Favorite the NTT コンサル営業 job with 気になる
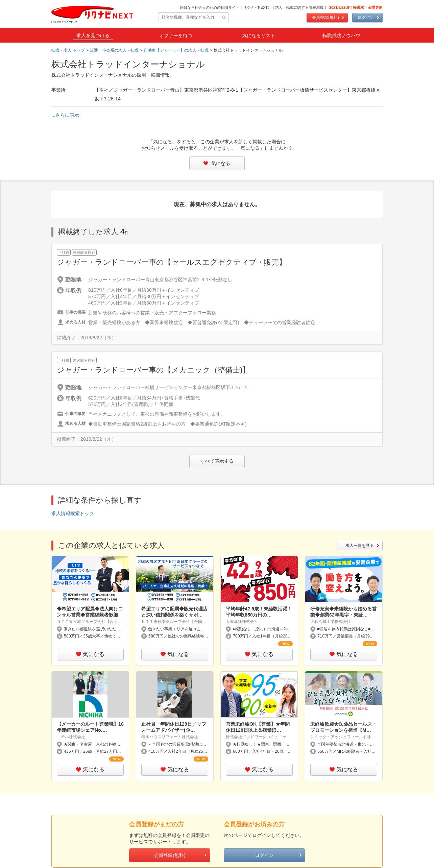The height and width of the screenshot is (868, 434). point(90,654)
